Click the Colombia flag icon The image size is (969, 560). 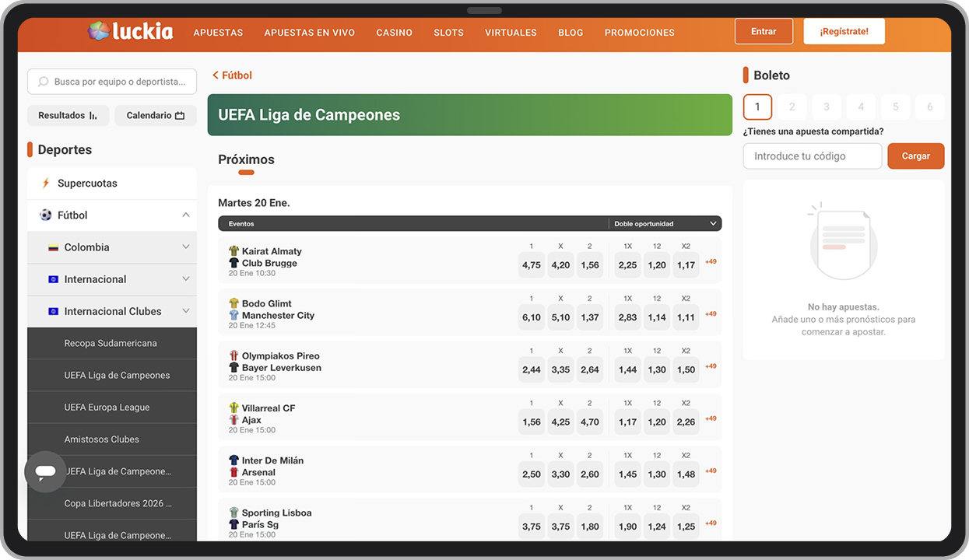[x=53, y=247]
